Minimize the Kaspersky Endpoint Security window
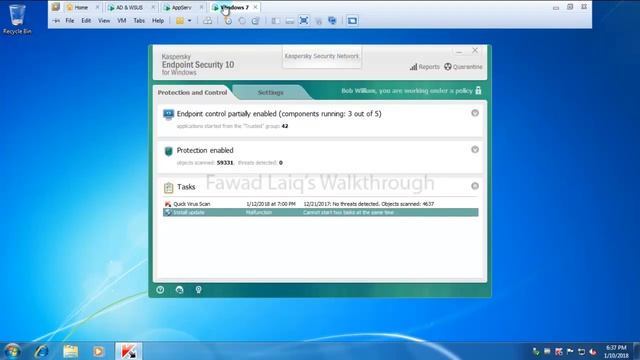 [x=459, y=51]
